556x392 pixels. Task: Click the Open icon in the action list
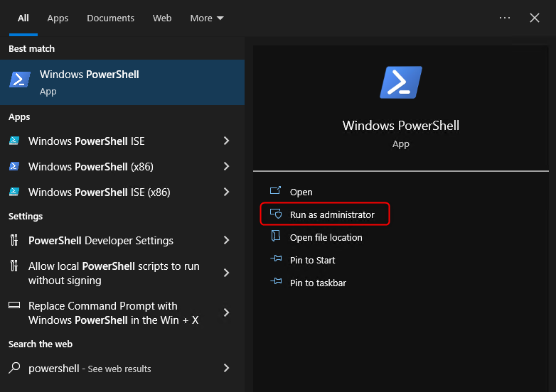[x=276, y=191]
